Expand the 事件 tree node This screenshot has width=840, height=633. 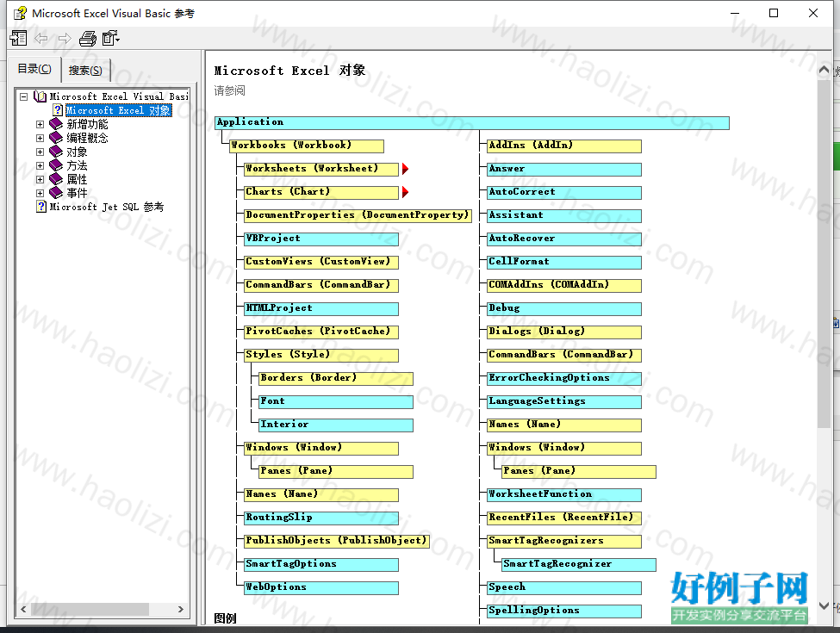click(x=40, y=193)
